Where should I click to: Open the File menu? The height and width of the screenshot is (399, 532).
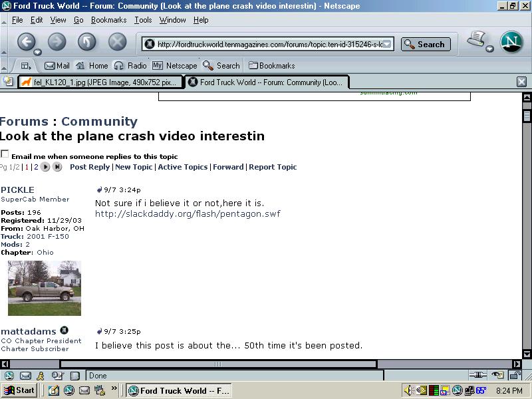pyautogui.click(x=17, y=20)
